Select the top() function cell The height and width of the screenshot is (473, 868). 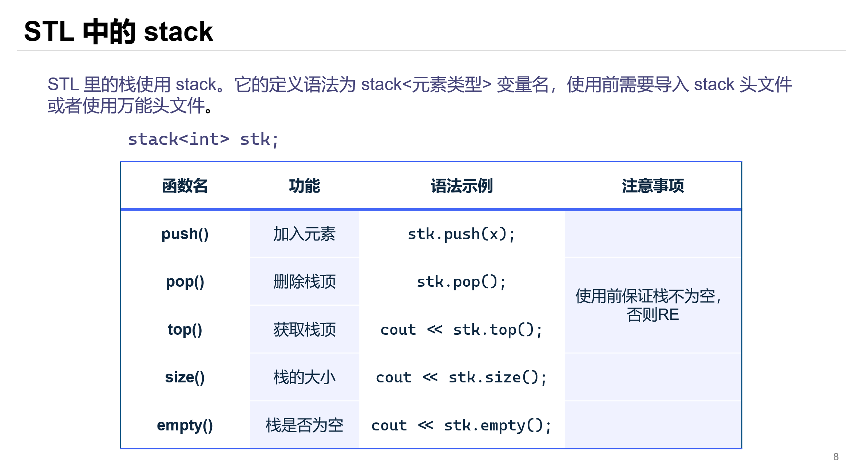[x=185, y=330]
